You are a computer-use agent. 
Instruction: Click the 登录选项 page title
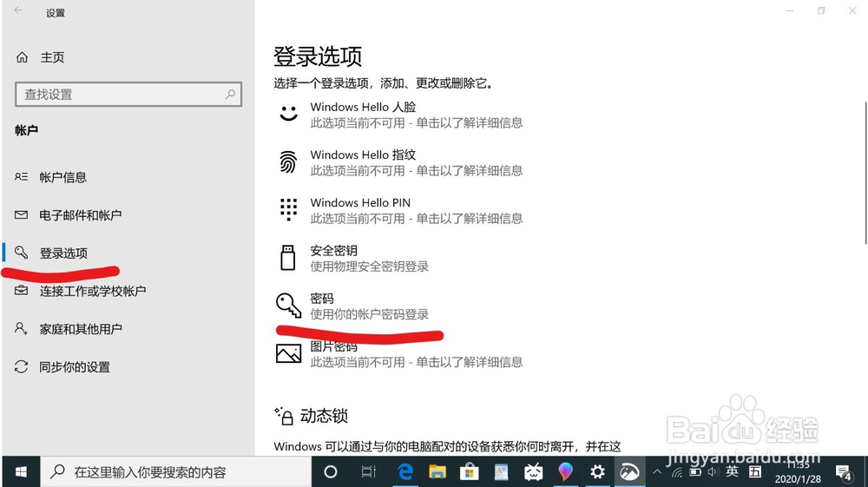click(x=318, y=56)
